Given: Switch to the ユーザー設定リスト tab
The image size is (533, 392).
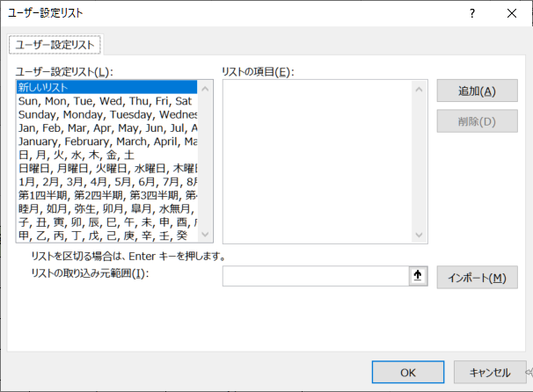Looking at the screenshot, I should [x=54, y=44].
